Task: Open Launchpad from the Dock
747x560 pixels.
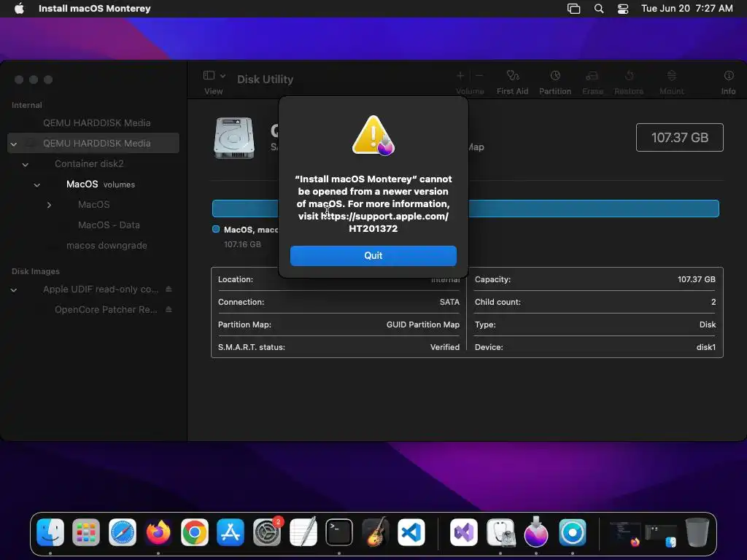Action: pyautogui.click(x=86, y=532)
